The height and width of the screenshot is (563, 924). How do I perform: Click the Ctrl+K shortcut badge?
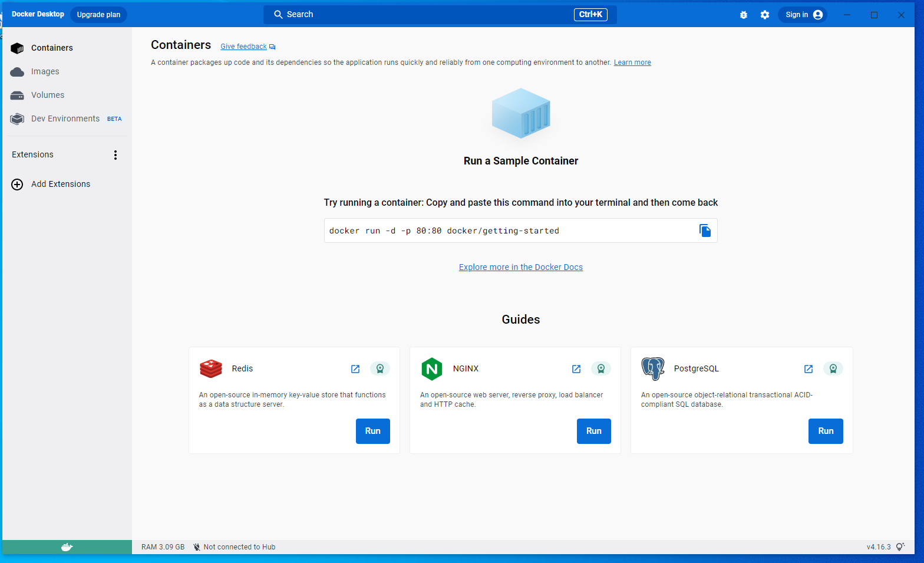pos(590,15)
